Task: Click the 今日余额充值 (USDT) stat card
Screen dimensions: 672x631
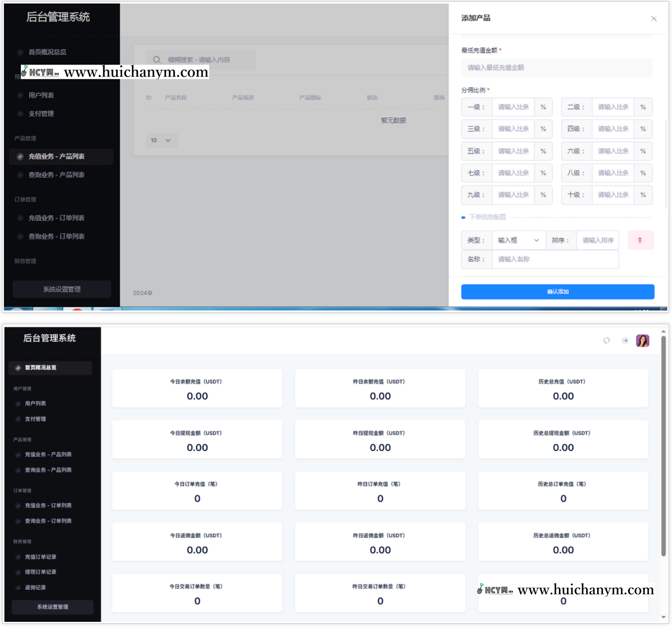Action: [197, 388]
